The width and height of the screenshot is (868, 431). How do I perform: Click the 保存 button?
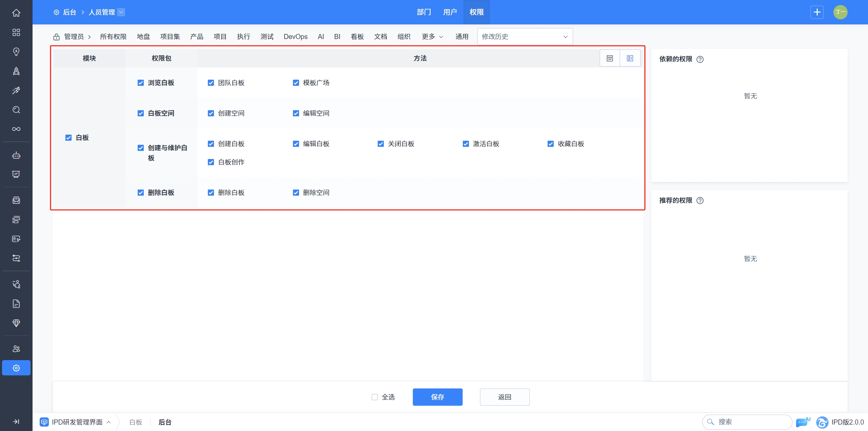pos(437,397)
